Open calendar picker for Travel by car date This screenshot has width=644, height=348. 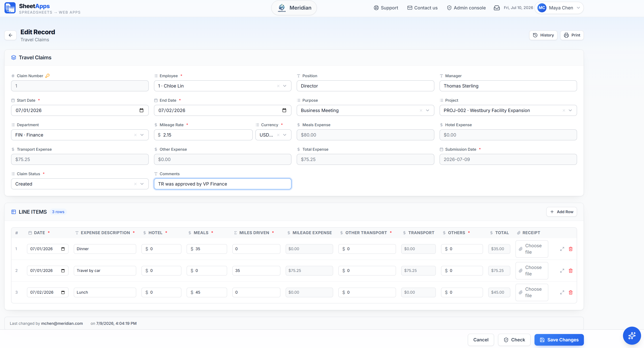63,271
